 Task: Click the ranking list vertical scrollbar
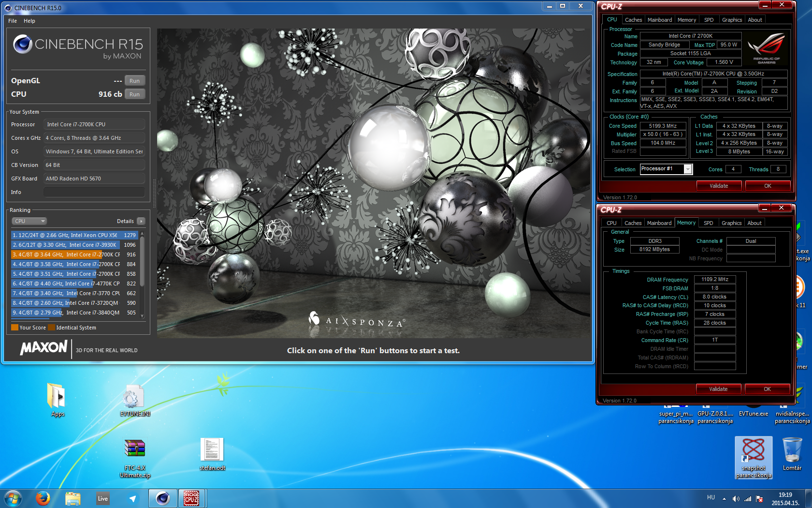[142, 274]
